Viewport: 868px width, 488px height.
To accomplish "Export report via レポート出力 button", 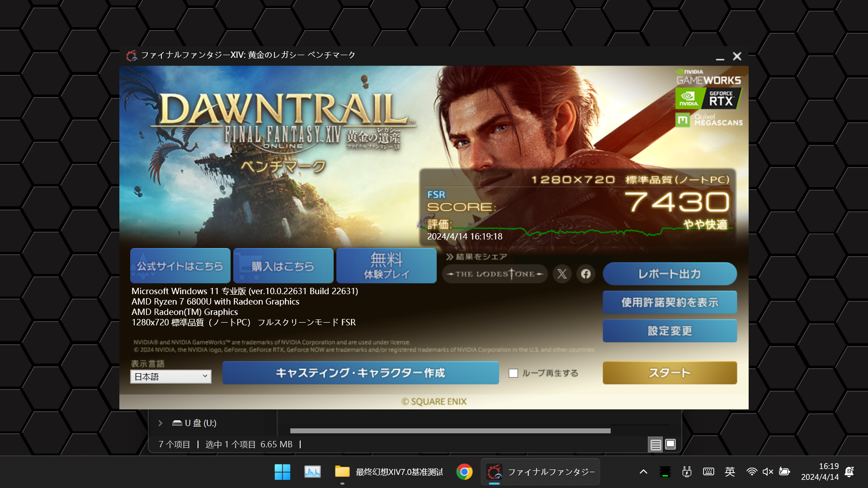I will pyautogui.click(x=669, y=274).
